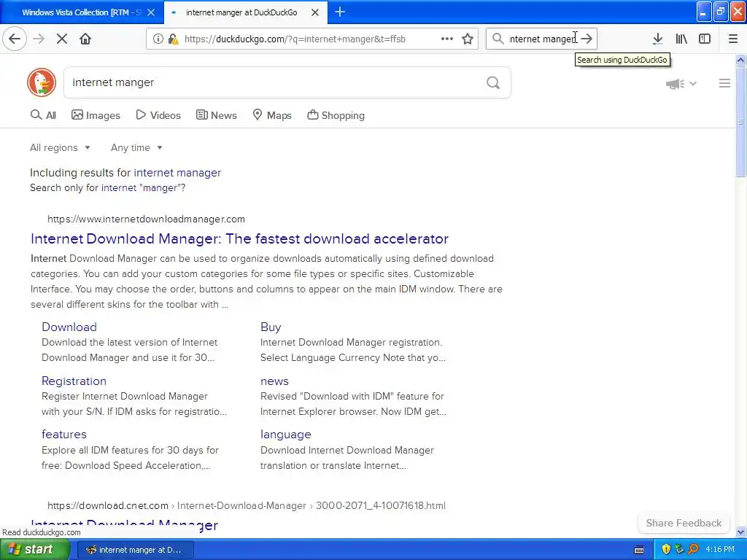Open the Firefox hamburger menu
Screen dimensions: 747x560
click(x=732, y=39)
